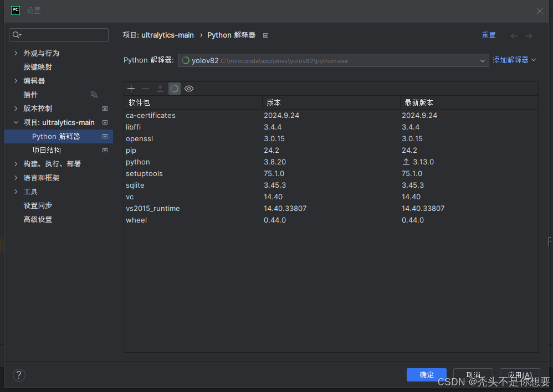The image size is (553, 392).
Task: Expand the 外观与行为 section
Action: click(x=16, y=53)
